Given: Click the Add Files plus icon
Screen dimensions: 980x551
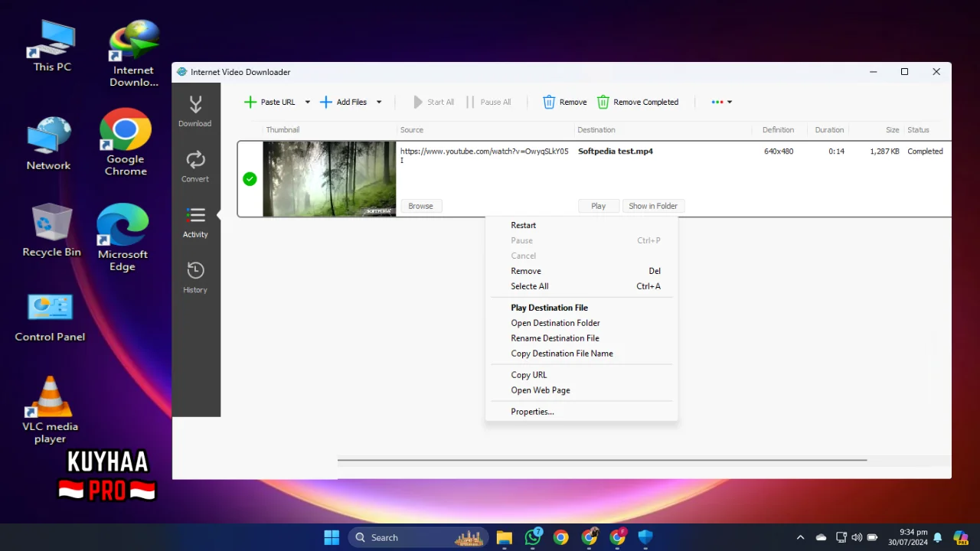Looking at the screenshot, I should pyautogui.click(x=325, y=102).
